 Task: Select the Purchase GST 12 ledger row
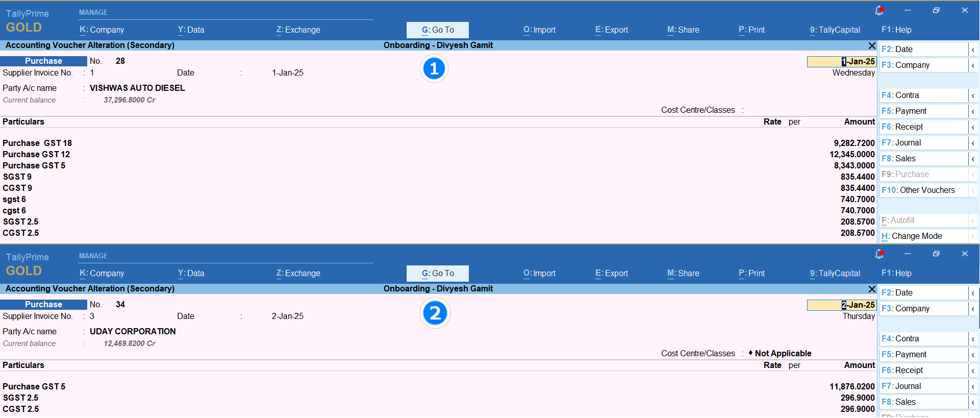pos(439,155)
